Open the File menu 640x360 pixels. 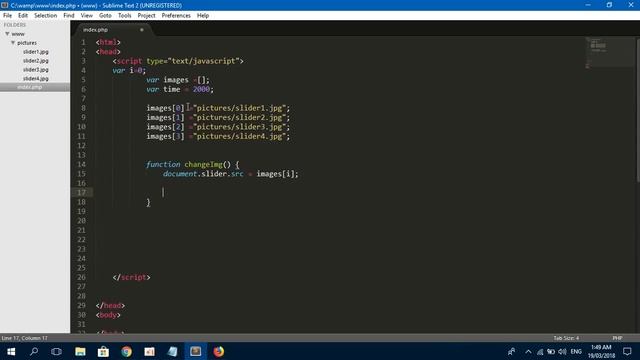click(7, 16)
